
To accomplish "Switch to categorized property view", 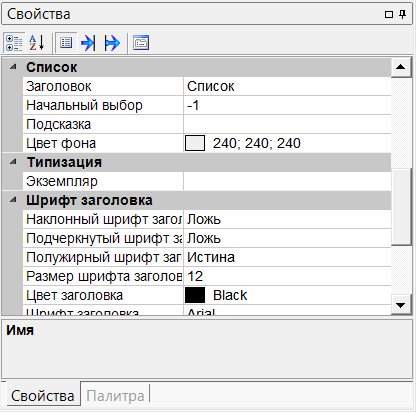I will click(x=14, y=43).
